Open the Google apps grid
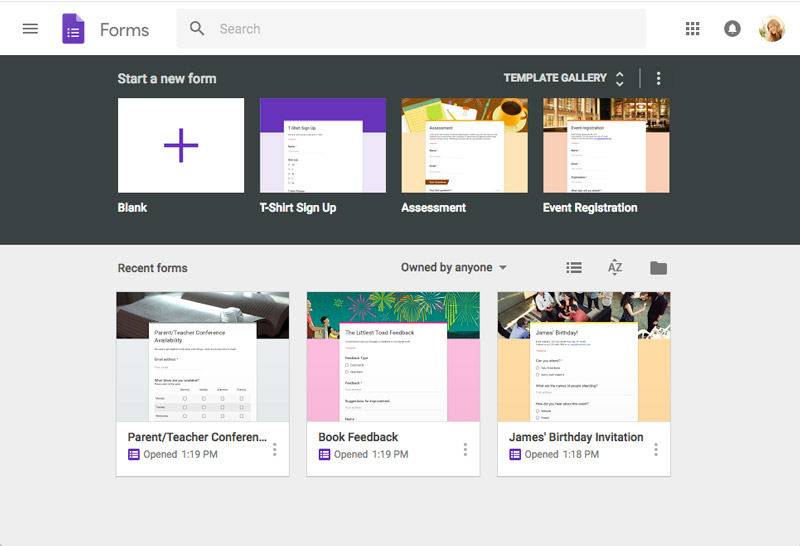800x546 pixels. (693, 29)
